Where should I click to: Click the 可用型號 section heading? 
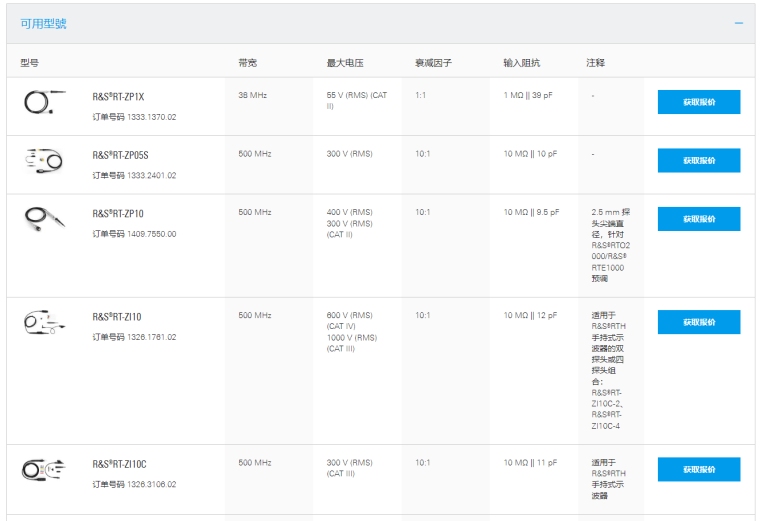coord(44,23)
